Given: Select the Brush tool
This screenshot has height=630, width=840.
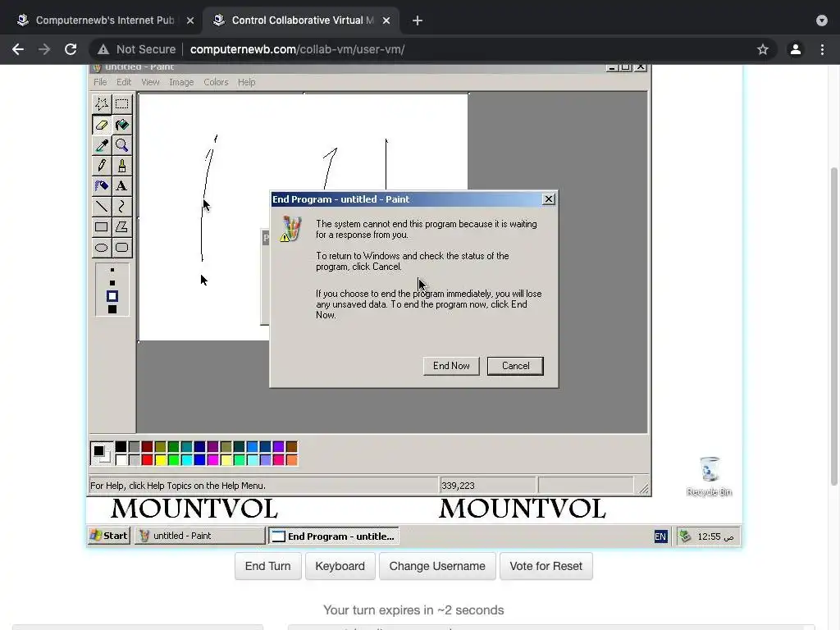Looking at the screenshot, I should click(122, 166).
